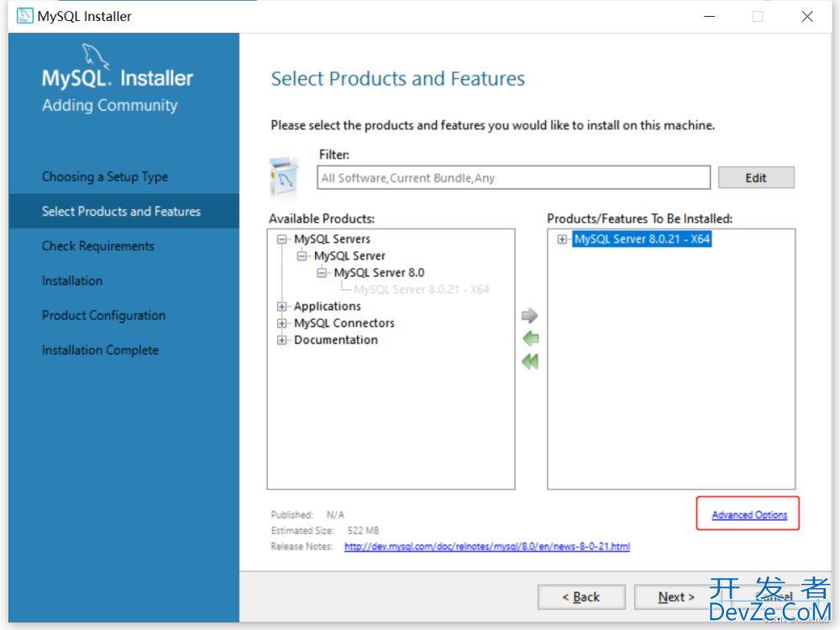The image size is (840, 630).
Task: Select MySQL Server 8.0.21 - X64 in installed list
Action: [x=642, y=239]
